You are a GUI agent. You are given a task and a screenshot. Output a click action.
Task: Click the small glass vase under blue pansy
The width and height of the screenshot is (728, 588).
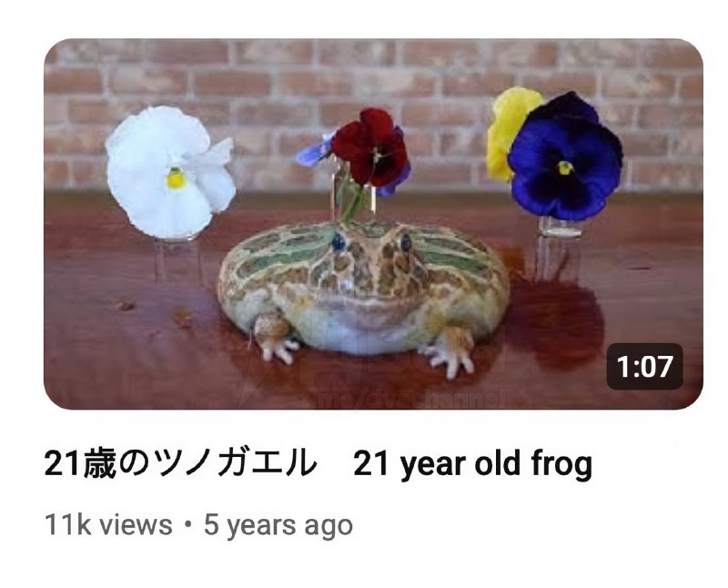pos(560,228)
